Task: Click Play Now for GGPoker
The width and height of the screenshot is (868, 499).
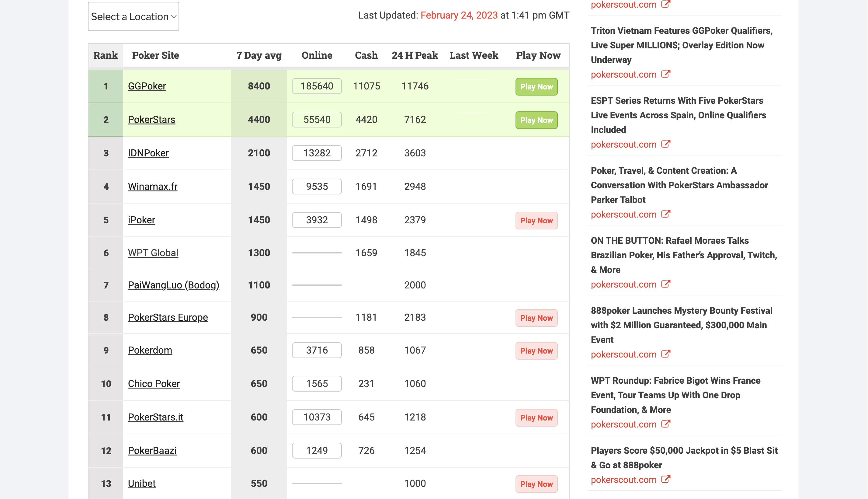Action: click(536, 87)
